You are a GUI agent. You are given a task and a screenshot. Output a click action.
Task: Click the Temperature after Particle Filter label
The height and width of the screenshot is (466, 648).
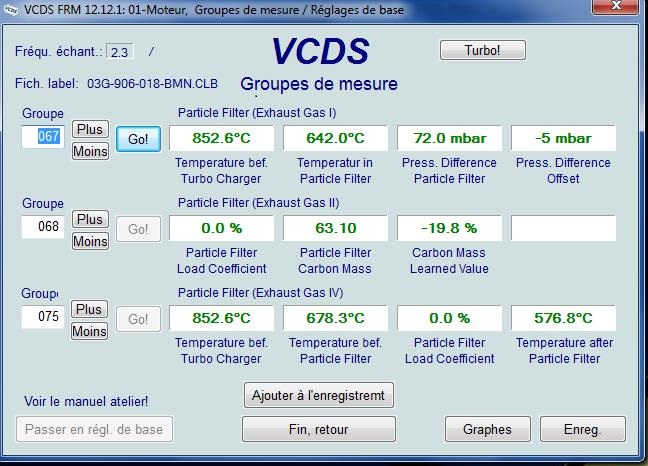[565, 351]
